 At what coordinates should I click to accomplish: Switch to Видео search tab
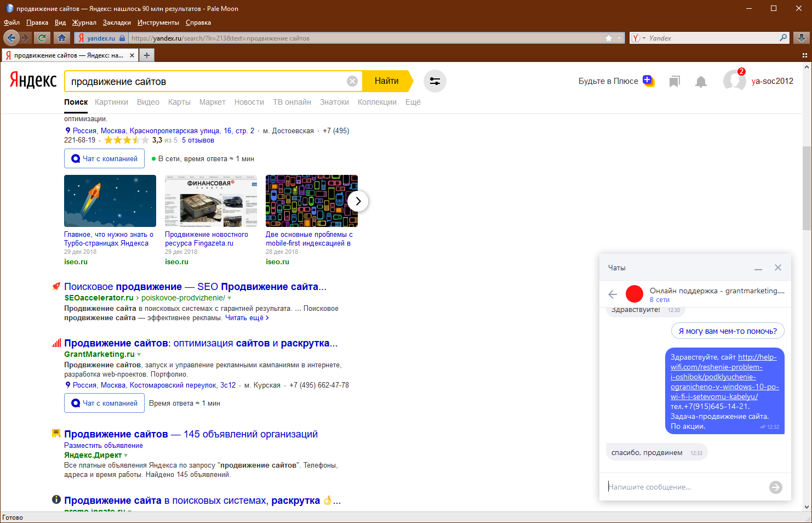click(148, 102)
